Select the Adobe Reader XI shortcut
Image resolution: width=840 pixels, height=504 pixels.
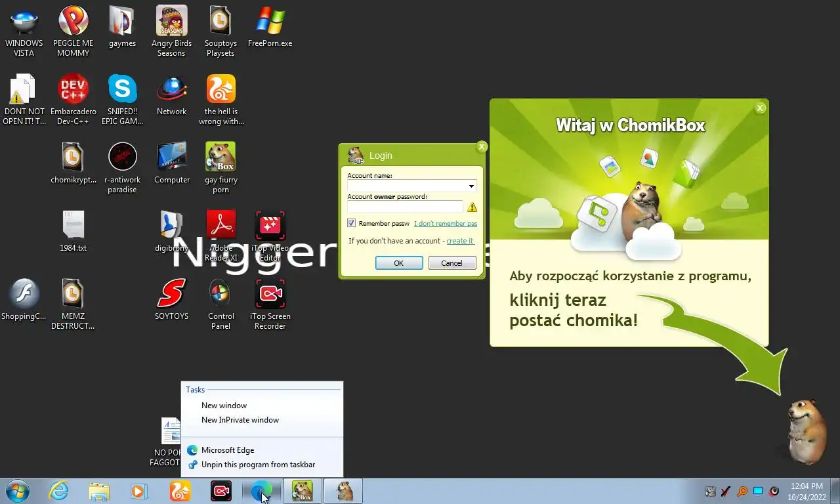pos(220,236)
